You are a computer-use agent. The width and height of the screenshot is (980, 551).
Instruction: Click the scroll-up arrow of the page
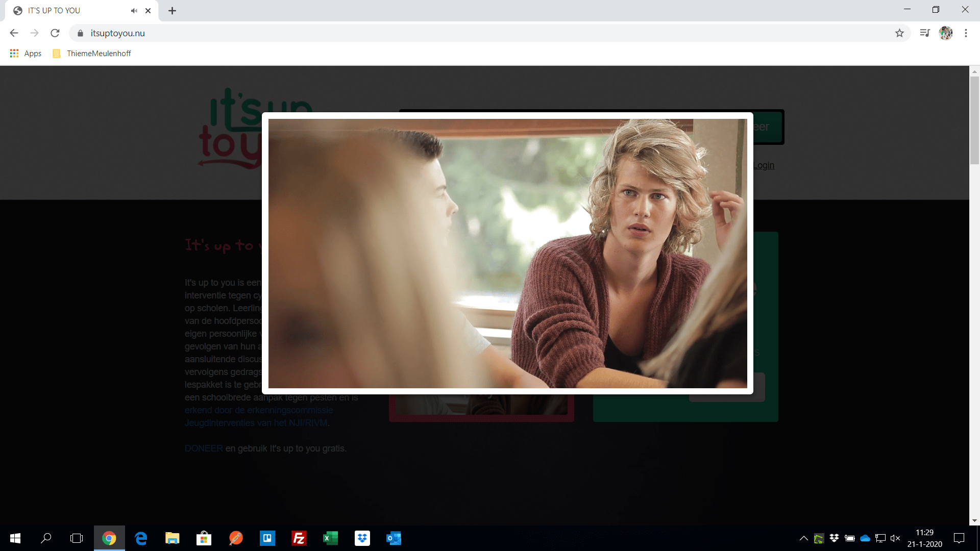[x=974, y=71]
